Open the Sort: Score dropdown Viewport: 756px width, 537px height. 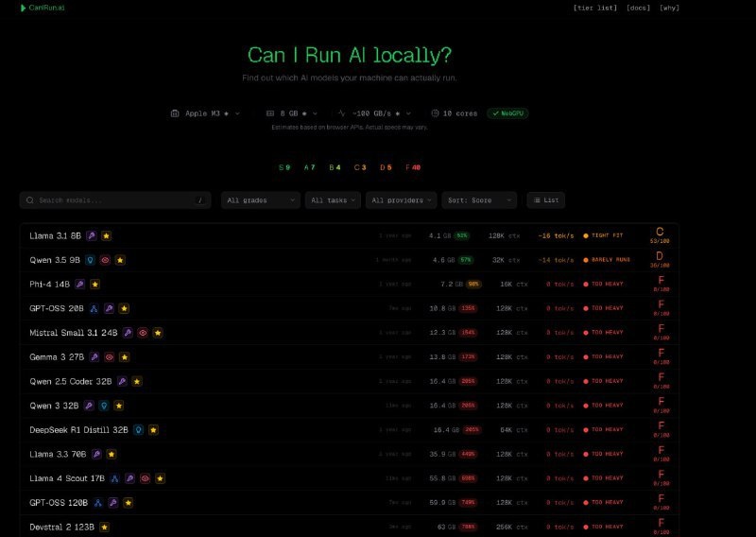pyautogui.click(x=479, y=200)
